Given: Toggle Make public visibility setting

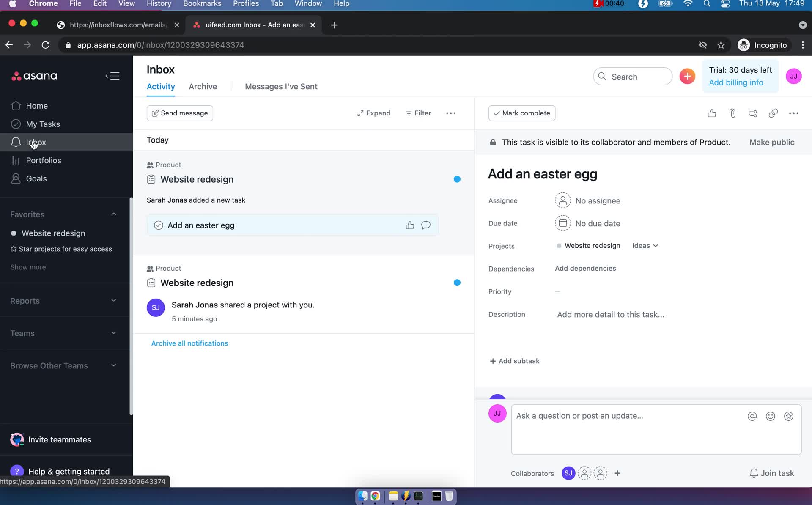Looking at the screenshot, I should pyautogui.click(x=771, y=142).
